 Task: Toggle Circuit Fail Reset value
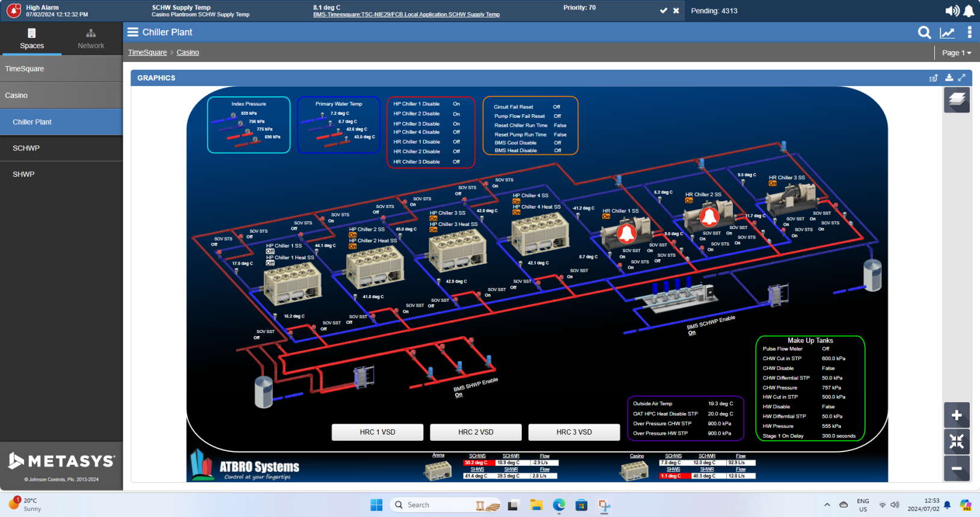[557, 107]
